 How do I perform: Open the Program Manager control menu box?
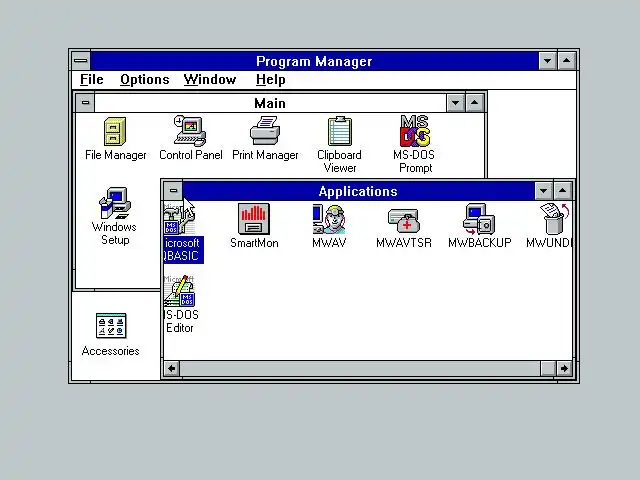pyautogui.click(x=81, y=61)
